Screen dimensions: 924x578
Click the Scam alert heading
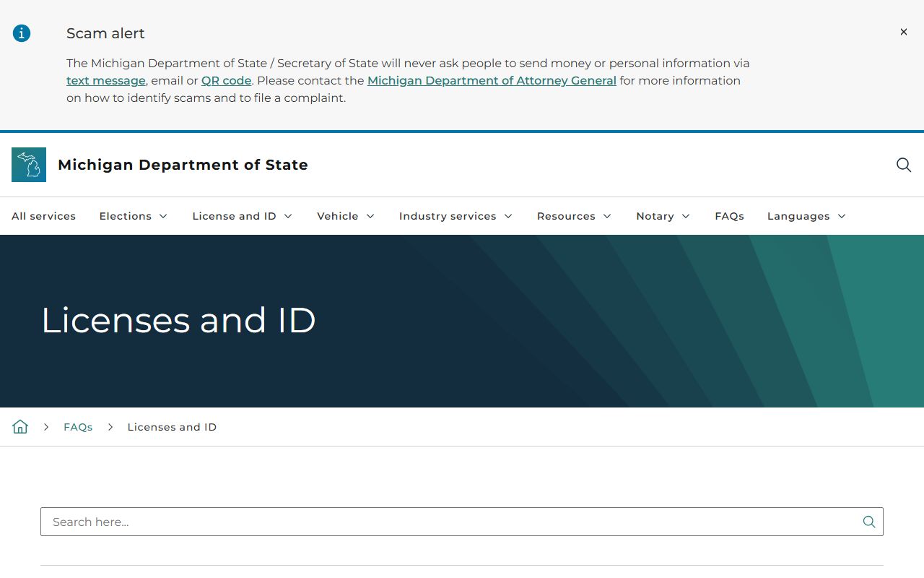tap(105, 33)
